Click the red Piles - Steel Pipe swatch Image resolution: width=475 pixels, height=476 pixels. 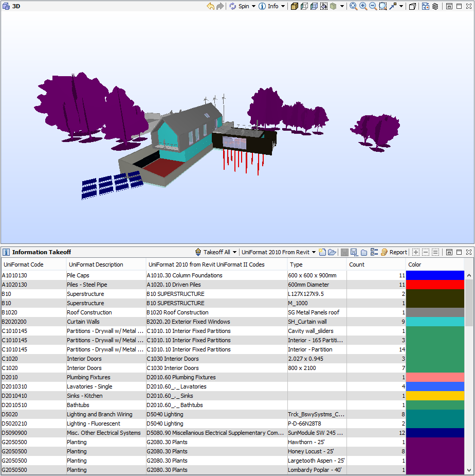click(435, 285)
